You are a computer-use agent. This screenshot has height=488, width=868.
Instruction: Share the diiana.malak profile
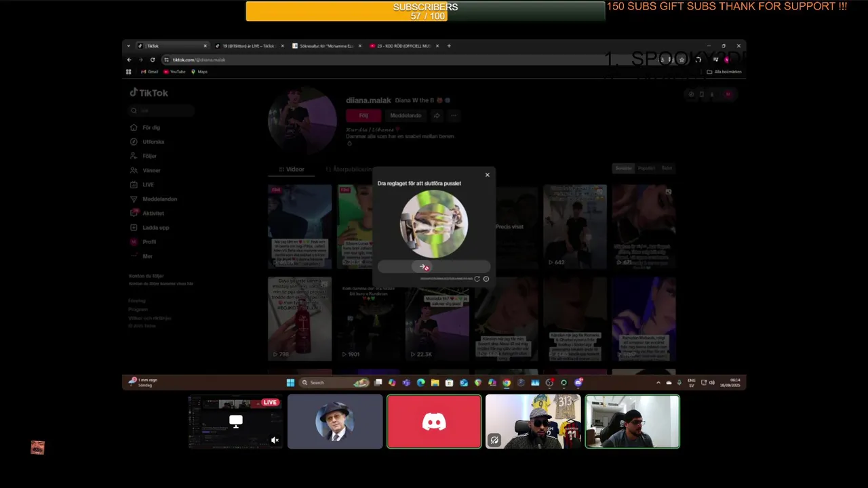437,115
